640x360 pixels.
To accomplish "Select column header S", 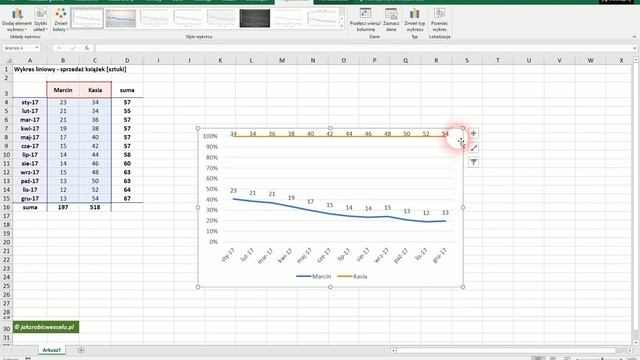I will [x=467, y=60].
